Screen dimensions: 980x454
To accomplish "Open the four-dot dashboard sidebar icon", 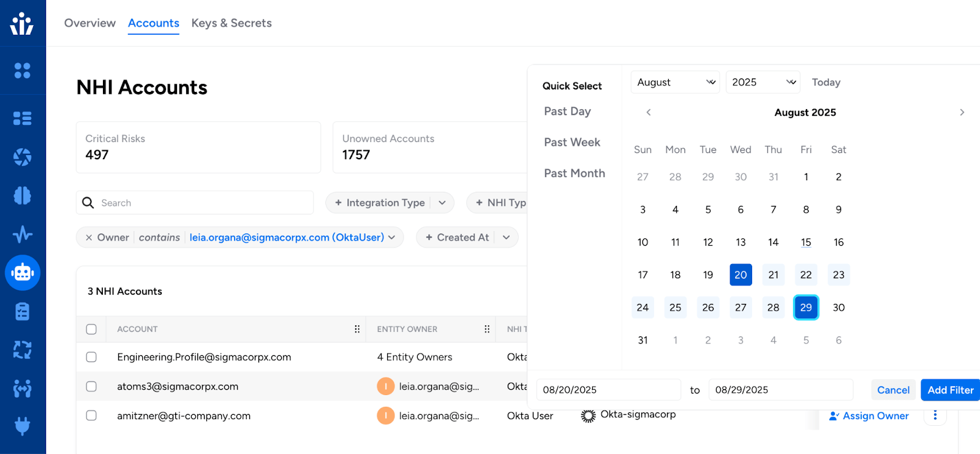I will tap(23, 71).
